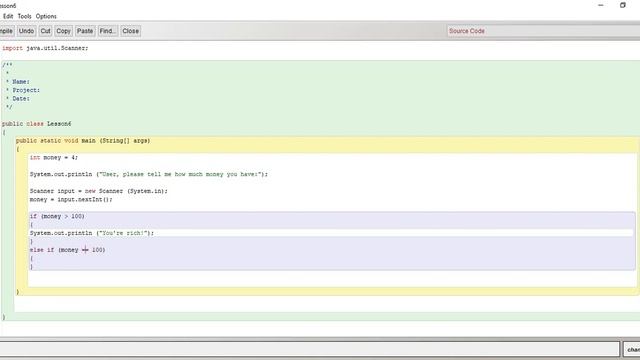Image resolution: width=640 pixels, height=360 pixels.
Task: Click the 'public class Lesson6' line
Action: (37, 124)
